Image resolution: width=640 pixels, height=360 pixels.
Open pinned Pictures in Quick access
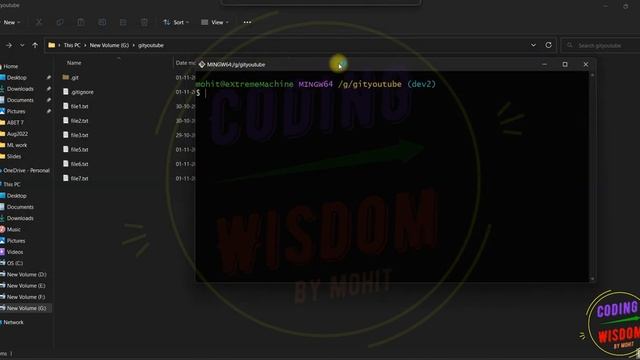[x=16, y=111]
